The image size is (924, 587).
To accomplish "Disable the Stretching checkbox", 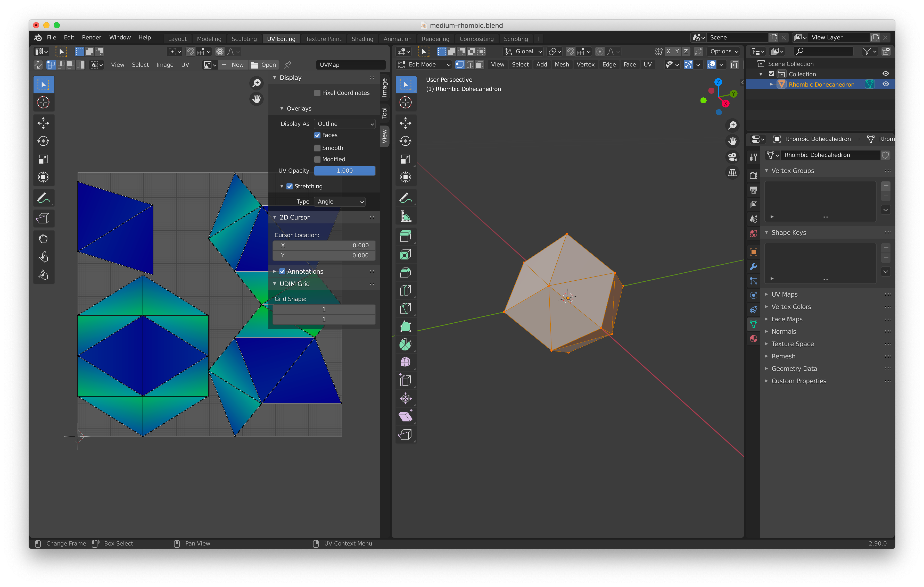I will pos(290,186).
